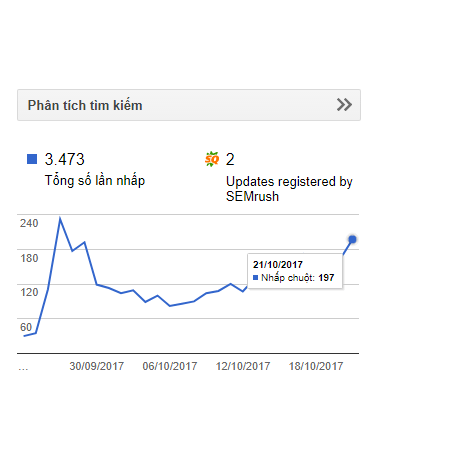Viewport: 464px width, 463px height.
Task: Click the blue clicks legend square
Action: click(32, 159)
